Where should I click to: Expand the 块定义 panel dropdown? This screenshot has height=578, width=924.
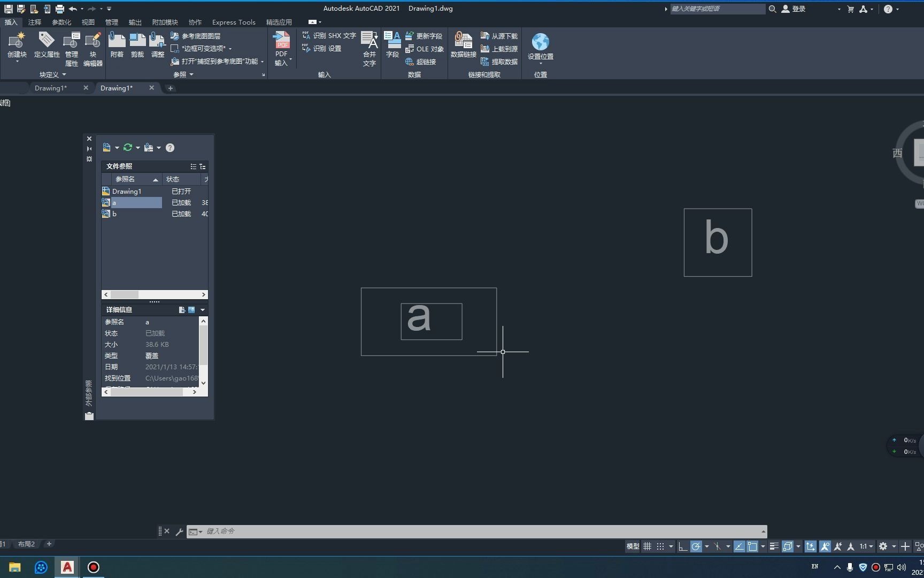(64, 74)
